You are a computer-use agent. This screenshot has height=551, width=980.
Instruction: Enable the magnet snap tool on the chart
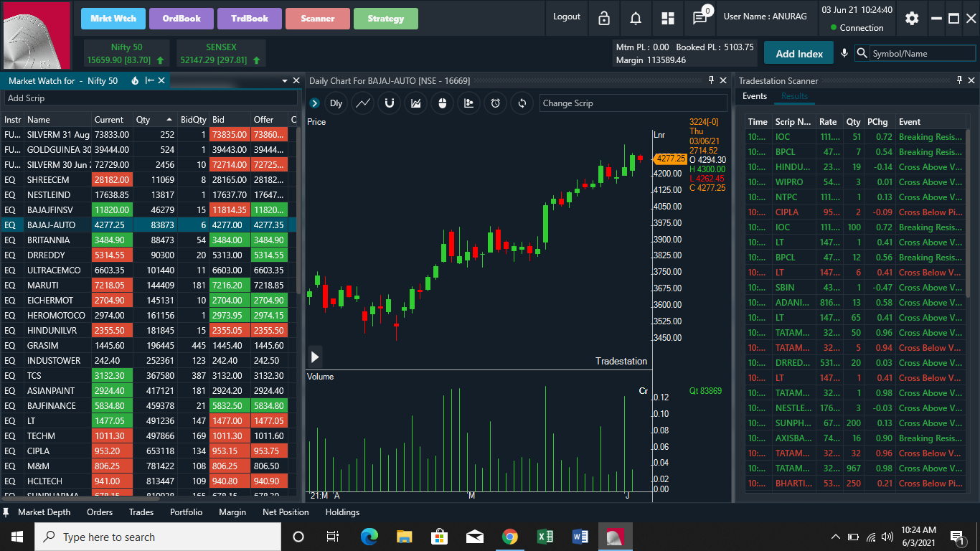[x=389, y=103]
